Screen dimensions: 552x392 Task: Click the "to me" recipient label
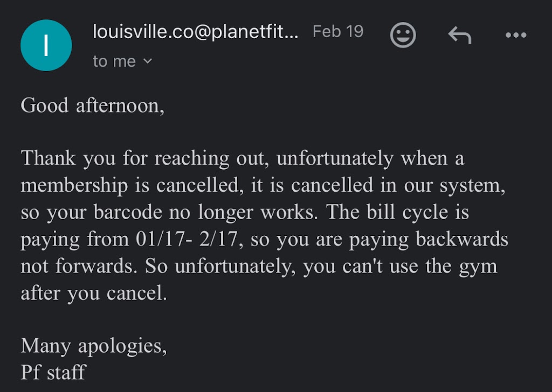pos(114,61)
